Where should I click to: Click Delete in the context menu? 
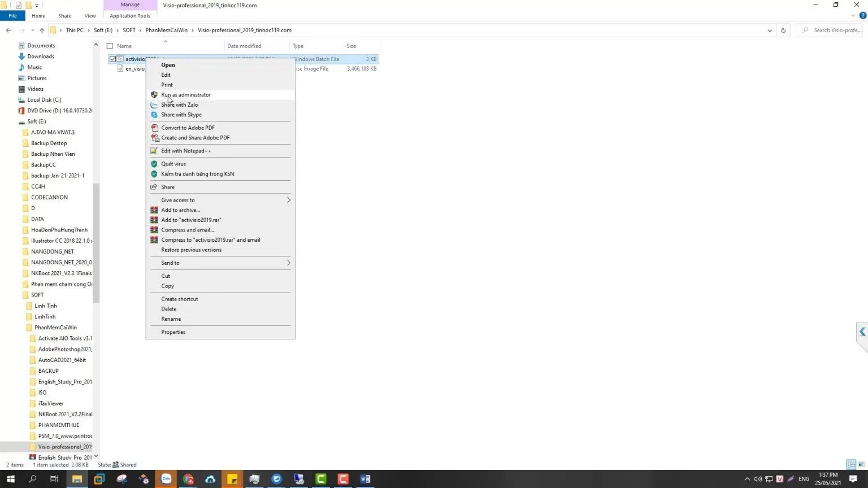pos(168,309)
